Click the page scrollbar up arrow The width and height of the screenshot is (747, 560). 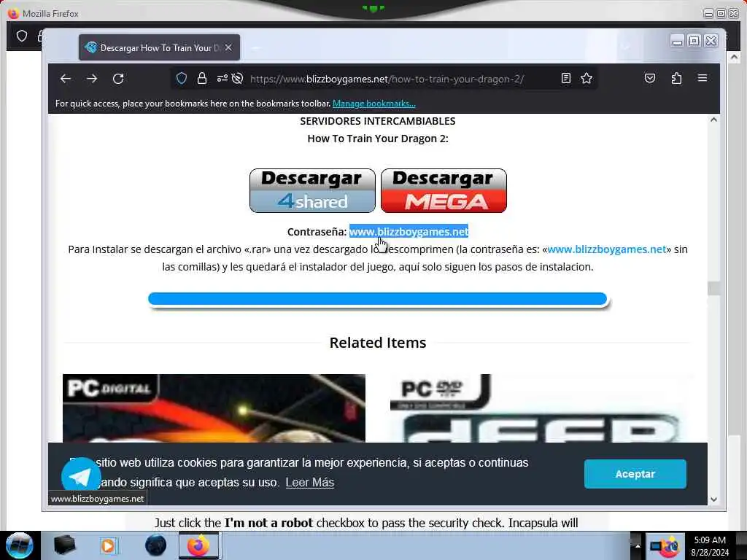(713, 120)
